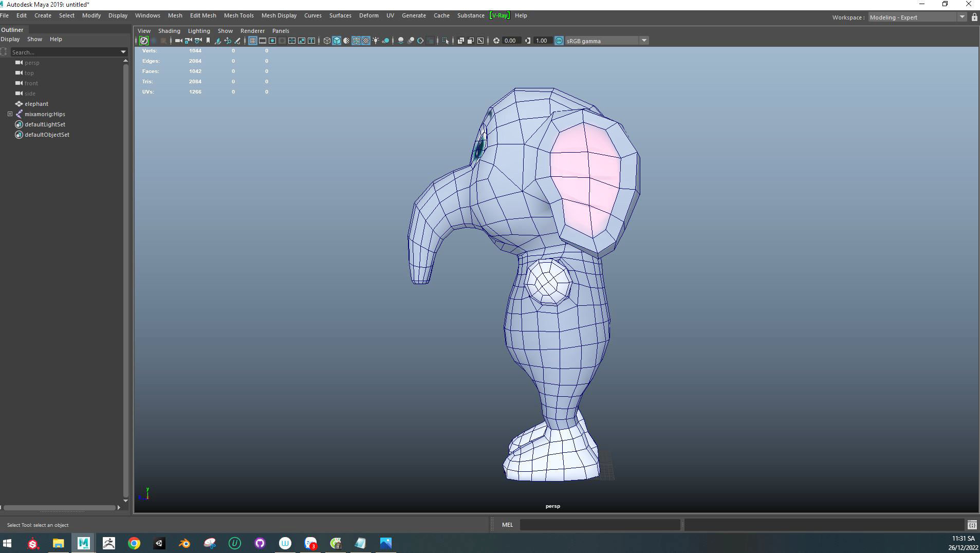Toggle Screen Space Ambient Occlusion icon

(401, 41)
